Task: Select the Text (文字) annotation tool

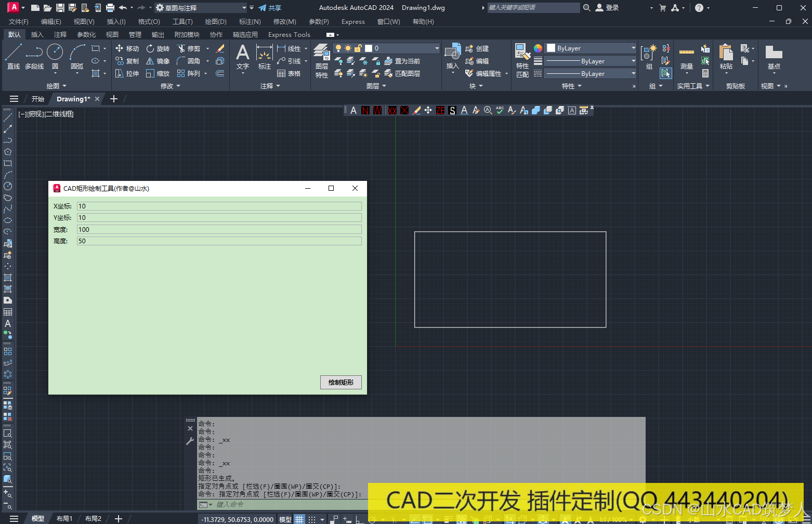Action: (243, 56)
